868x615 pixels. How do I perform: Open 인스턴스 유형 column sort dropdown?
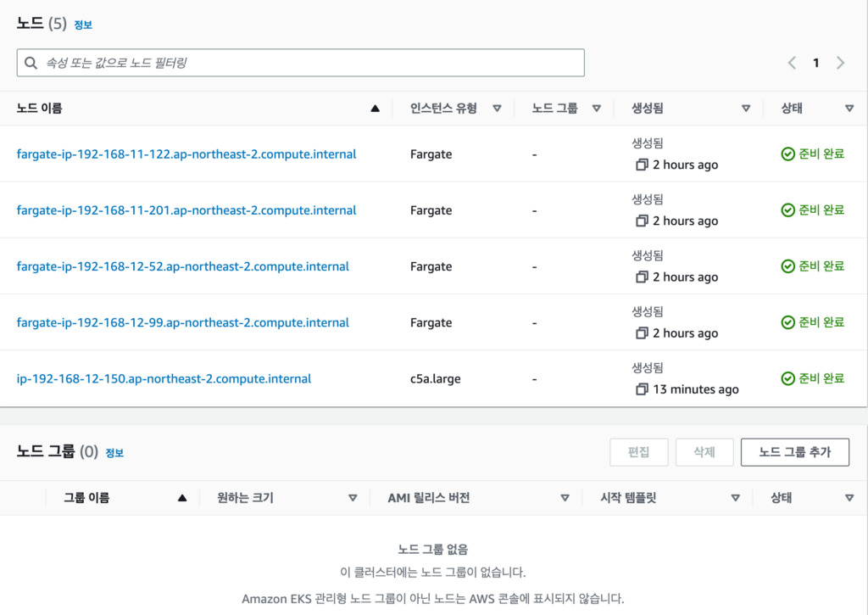click(x=498, y=109)
